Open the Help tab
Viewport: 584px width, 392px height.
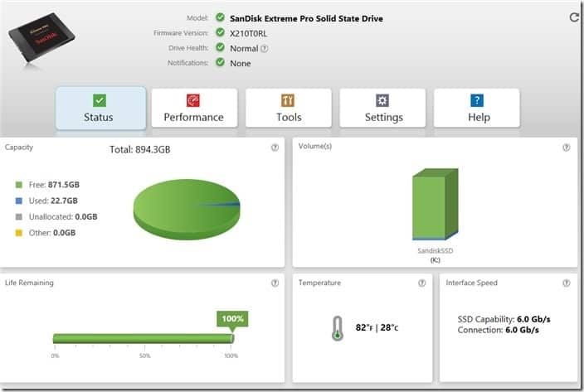tap(477, 109)
